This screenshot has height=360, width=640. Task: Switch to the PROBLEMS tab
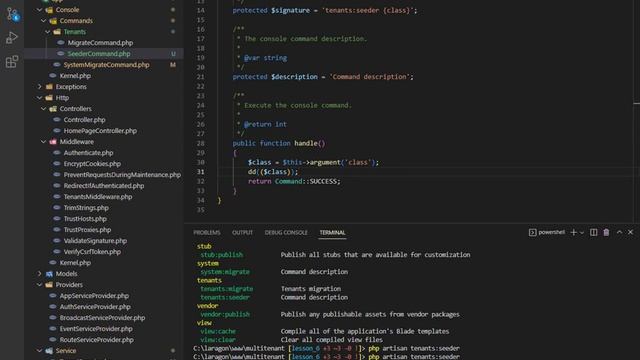point(207,233)
